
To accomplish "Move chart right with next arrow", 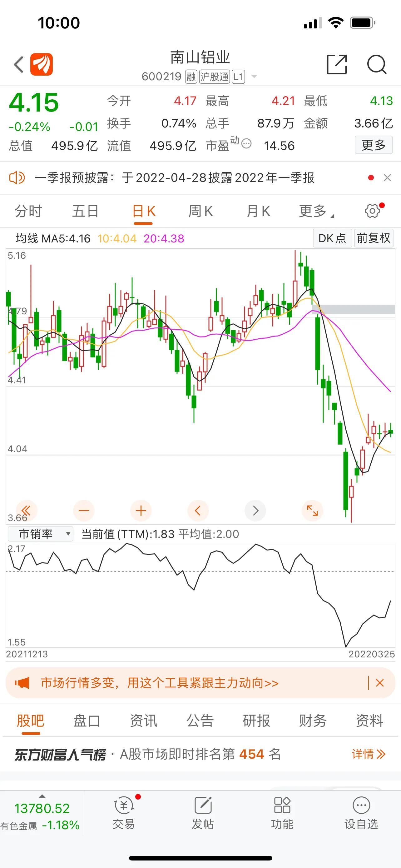I will [x=255, y=511].
